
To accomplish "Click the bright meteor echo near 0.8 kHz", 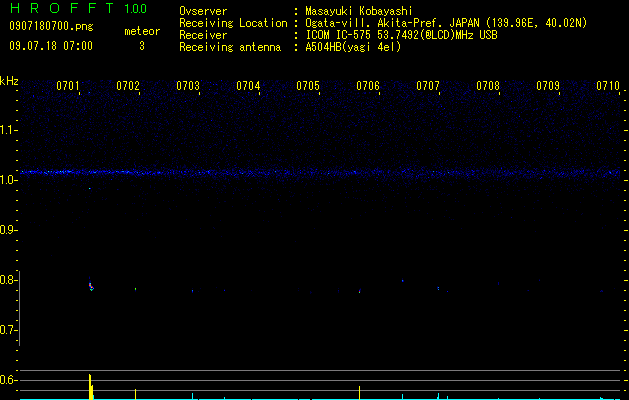I will coord(91,286).
